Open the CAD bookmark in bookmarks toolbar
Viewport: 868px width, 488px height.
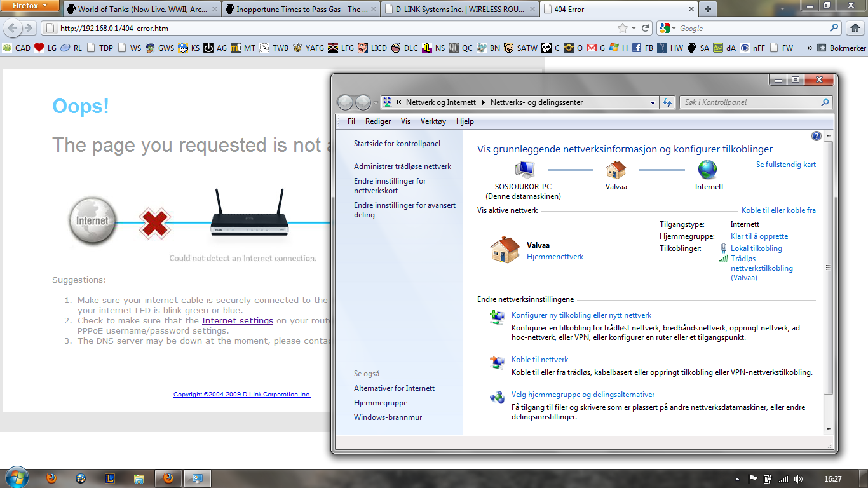click(17, 48)
